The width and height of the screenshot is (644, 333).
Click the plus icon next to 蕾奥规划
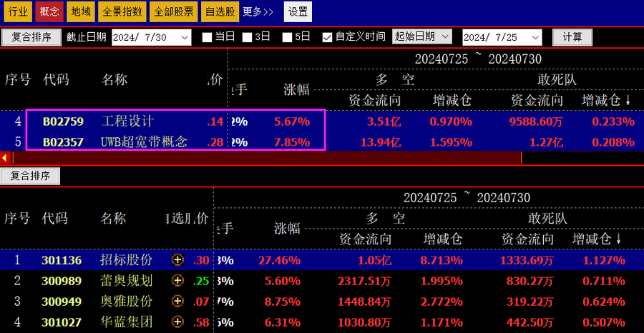[x=177, y=282]
